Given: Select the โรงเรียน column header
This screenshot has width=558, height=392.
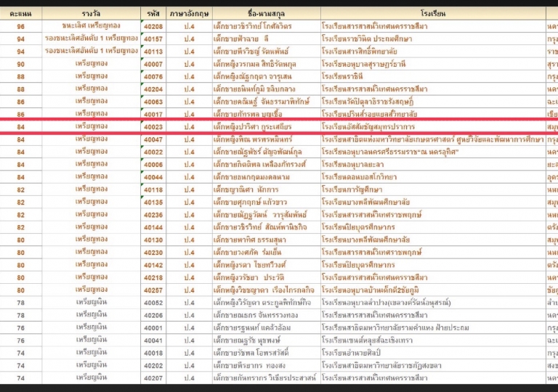Looking at the screenshot, I should click(433, 14).
